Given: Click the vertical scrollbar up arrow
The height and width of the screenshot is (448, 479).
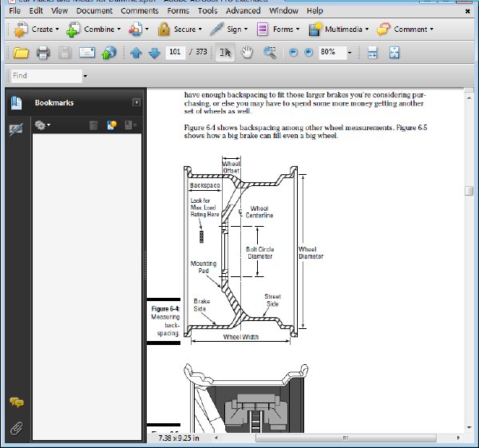Looking at the screenshot, I should coord(469,97).
